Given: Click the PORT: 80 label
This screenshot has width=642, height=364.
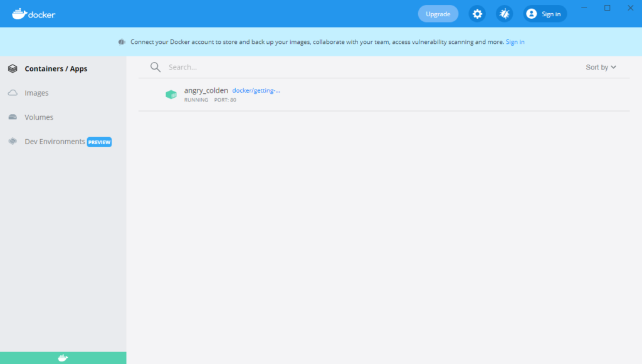Looking at the screenshot, I should point(225,100).
